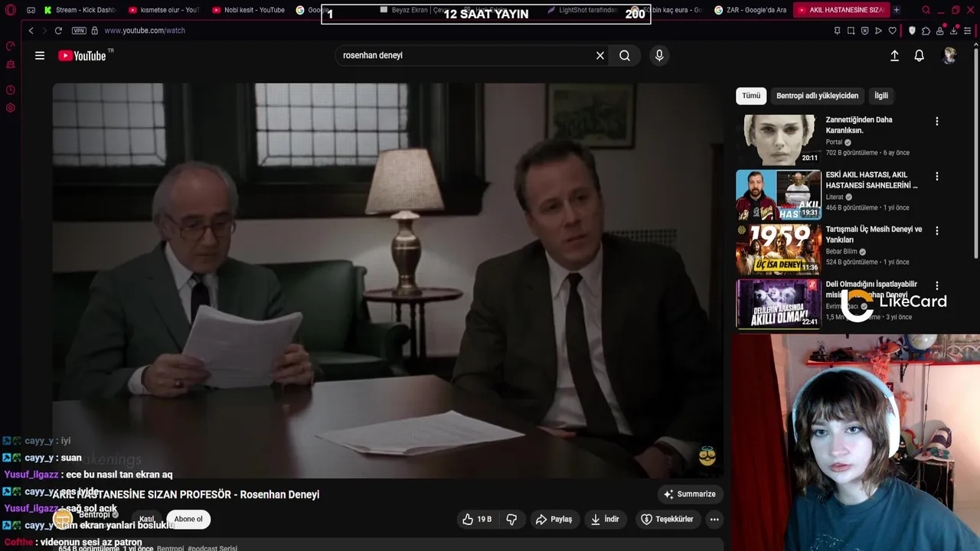Viewport: 980px width, 551px height.
Task: Open the notifications bell
Action: tap(920, 55)
